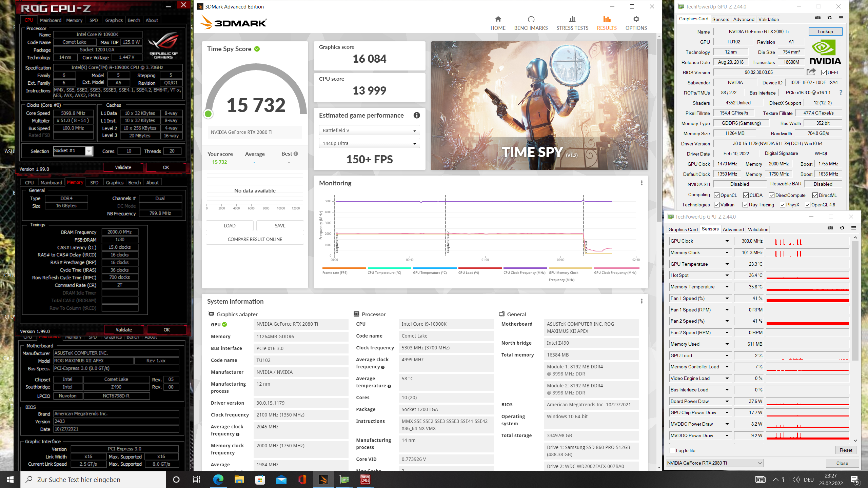The height and width of the screenshot is (488, 868).
Task: Open File Explorer from taskbar
Action: (239, 480)
